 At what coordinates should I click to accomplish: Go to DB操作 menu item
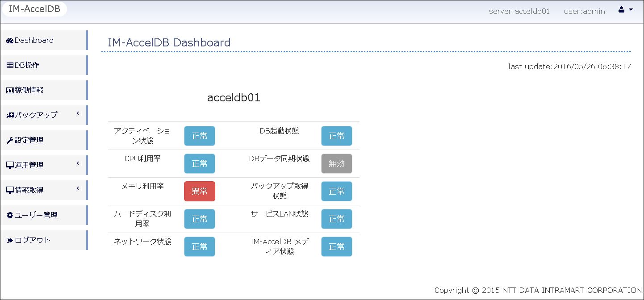(43, 65)
